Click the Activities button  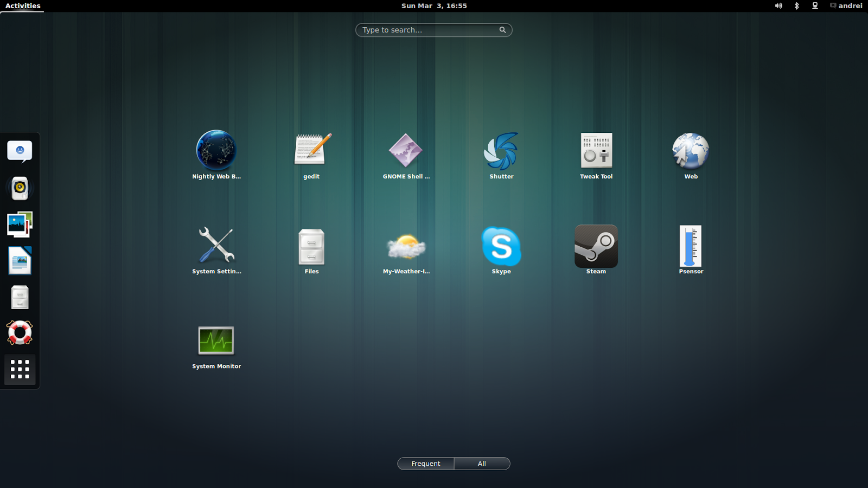click(23, 6)
